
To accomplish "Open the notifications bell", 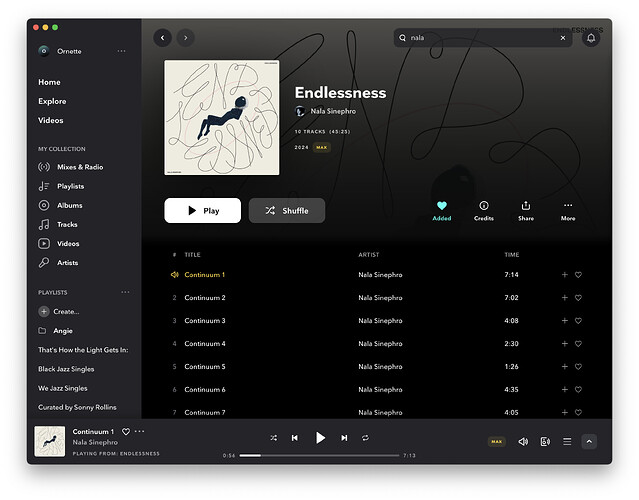I will coord(591,38).
